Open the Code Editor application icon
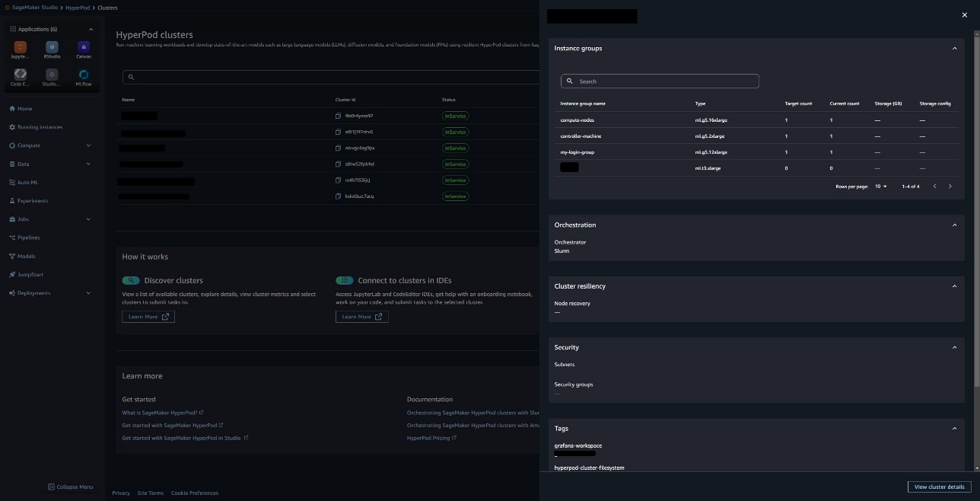The image size is (980, 501). click(x=21, y=75)
